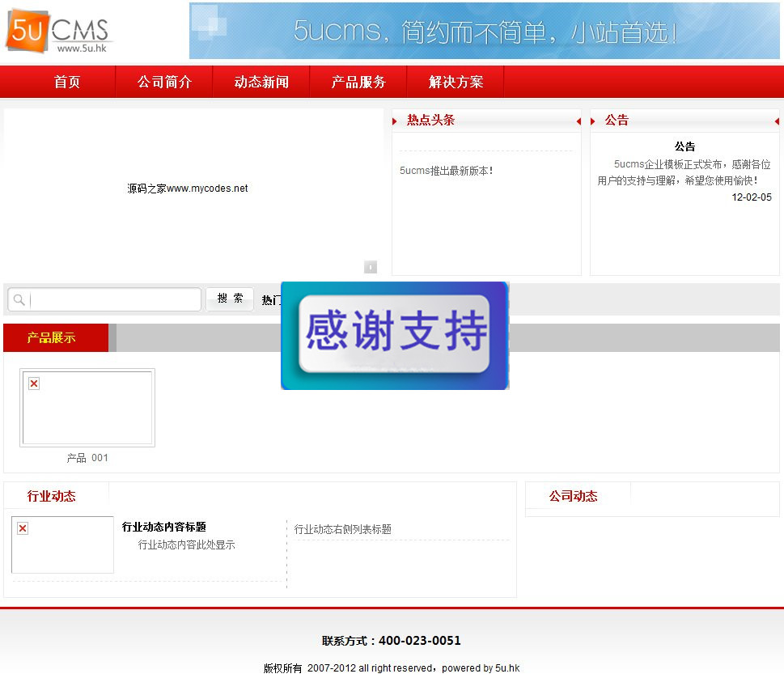This screenshot has width=784, height=678.
Task: Click the 5uCMS logo
Action: click(x=59, y=31)
